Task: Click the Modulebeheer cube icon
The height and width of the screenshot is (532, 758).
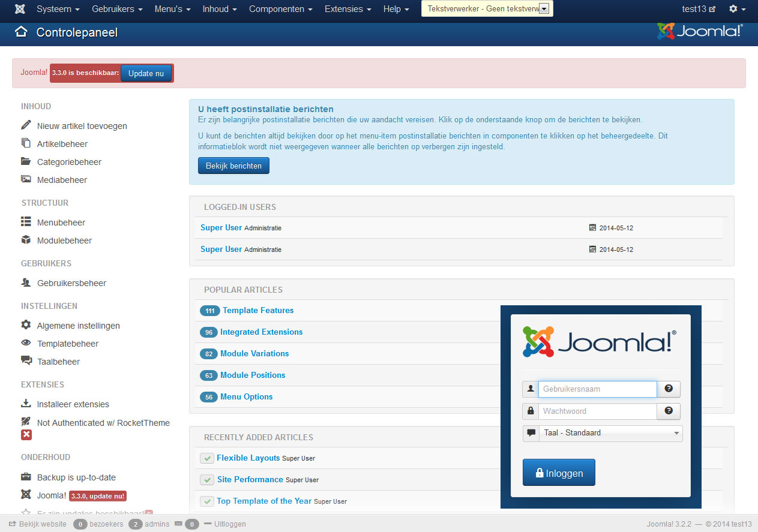Action: click(x=26, y=240)
